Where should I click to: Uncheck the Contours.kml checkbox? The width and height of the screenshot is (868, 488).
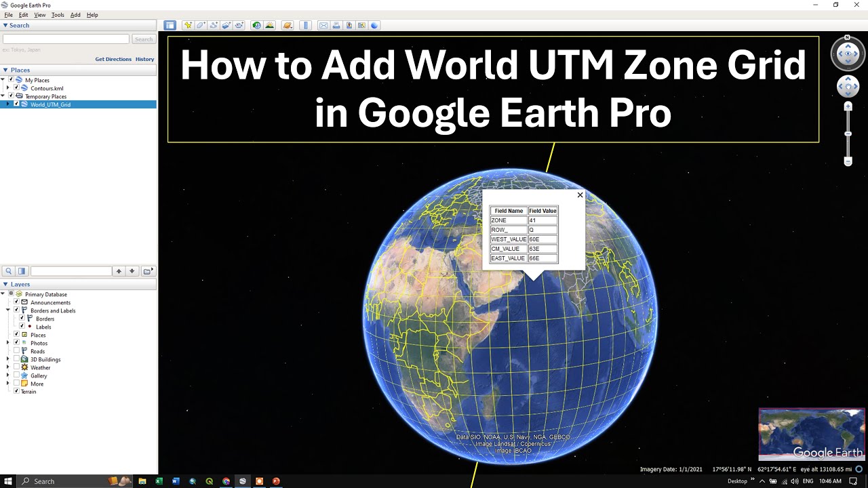coord(16,88)
